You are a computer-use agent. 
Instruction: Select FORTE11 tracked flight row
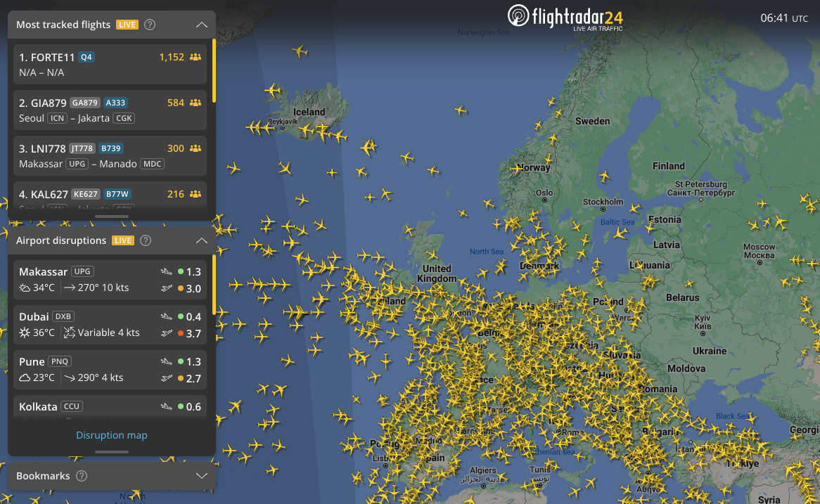(x=110, y=64)
